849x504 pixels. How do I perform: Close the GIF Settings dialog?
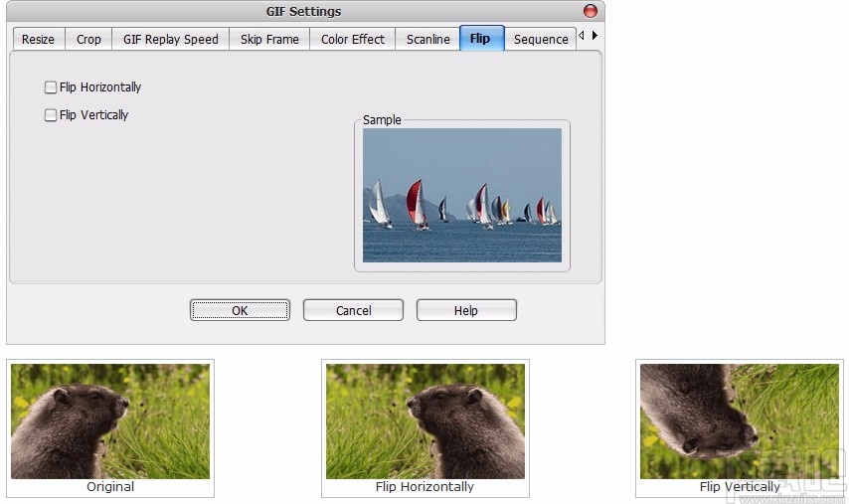click(x=591, y=11)
